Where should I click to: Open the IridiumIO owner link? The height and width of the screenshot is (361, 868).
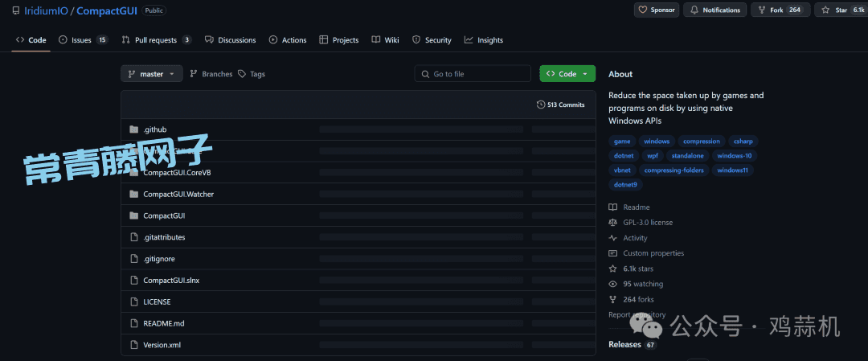pyautogui.click(x=46, y=10)
